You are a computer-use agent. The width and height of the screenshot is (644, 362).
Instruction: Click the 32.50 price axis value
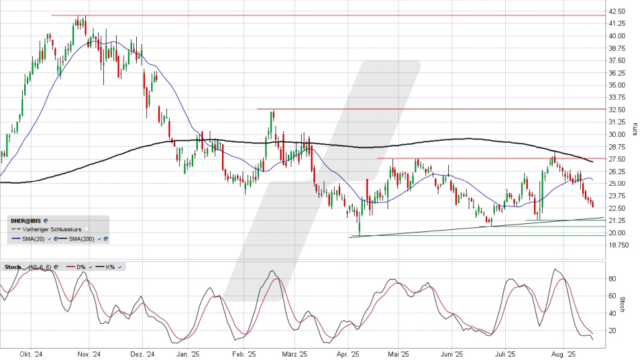pos(617,109)
